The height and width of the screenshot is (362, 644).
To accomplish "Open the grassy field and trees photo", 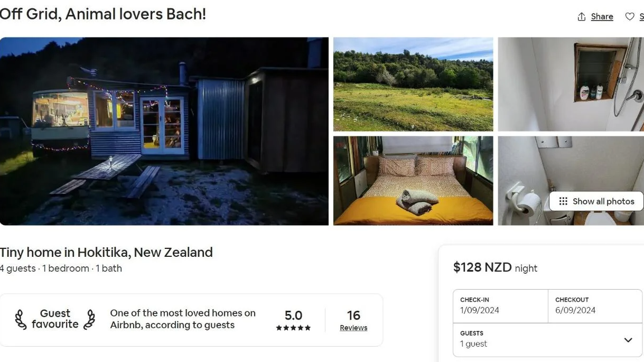I will [413, 84].
